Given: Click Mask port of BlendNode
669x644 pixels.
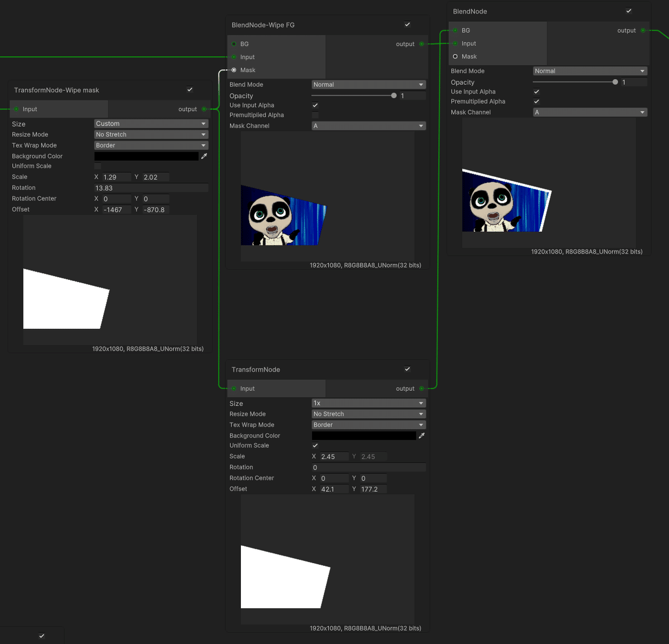Looking at the screenshot, I should tap(455, 56).
